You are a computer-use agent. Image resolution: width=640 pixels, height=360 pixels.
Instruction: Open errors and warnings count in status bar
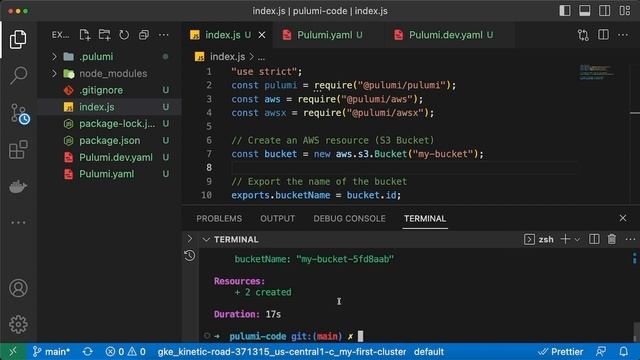tap(126, 351)
